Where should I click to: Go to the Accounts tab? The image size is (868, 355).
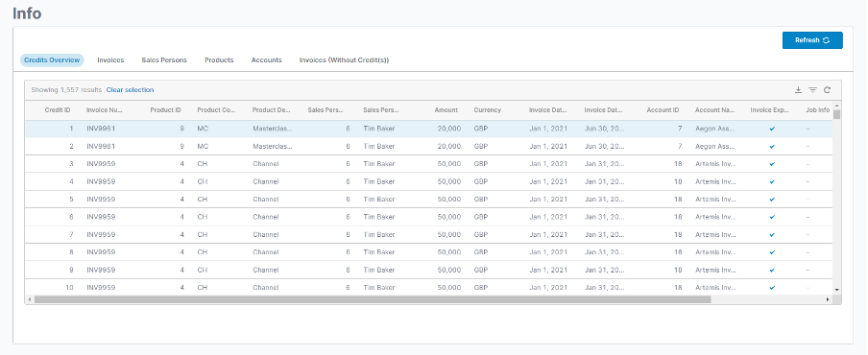(266, 60)
